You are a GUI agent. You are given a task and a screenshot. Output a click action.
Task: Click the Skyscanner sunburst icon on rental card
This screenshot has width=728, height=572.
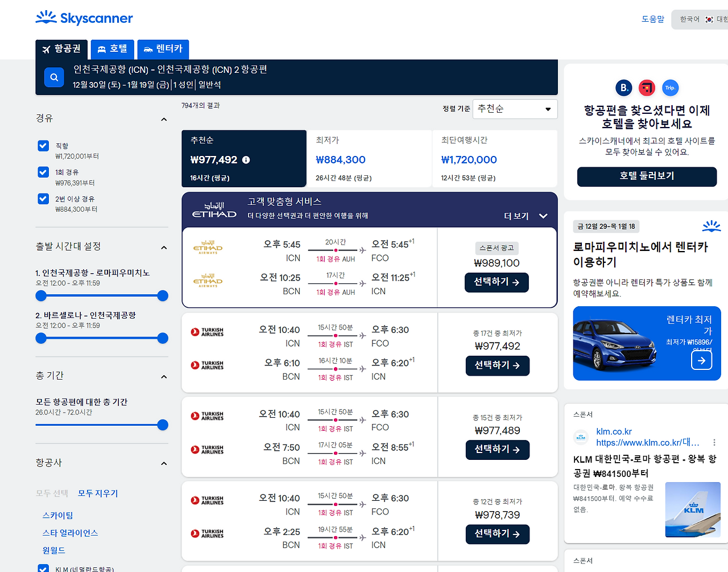[712, 226]
